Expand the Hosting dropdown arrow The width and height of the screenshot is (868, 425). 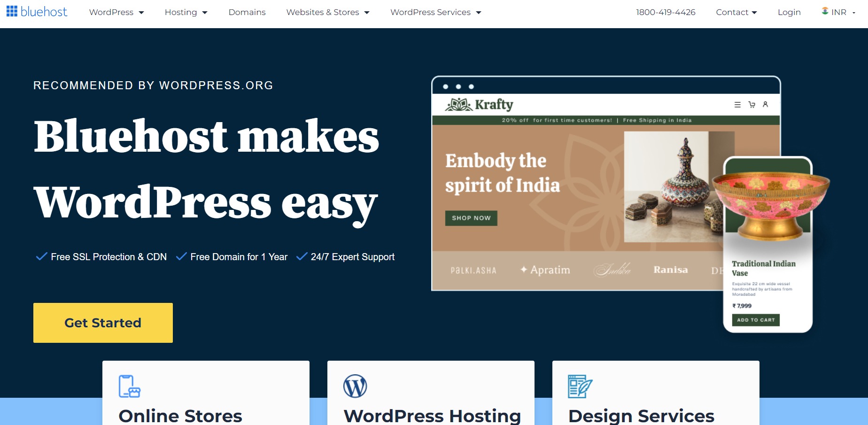point(205,13)
